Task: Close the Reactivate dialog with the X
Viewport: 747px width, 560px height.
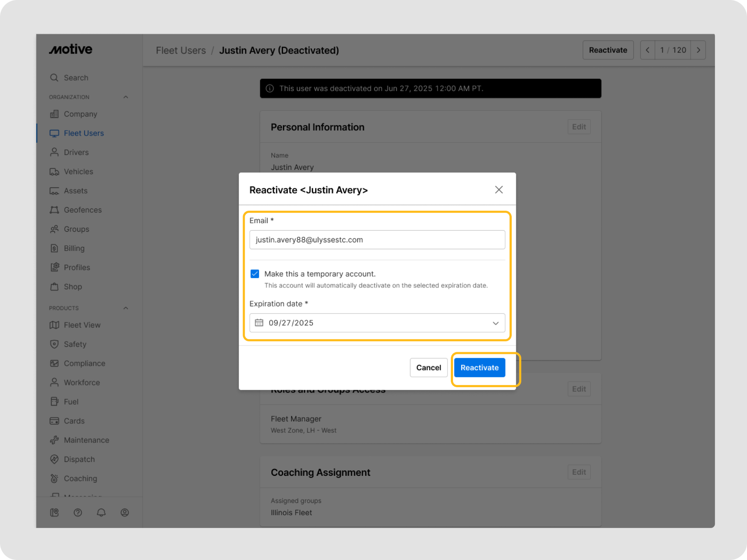Action: [499, 190]
